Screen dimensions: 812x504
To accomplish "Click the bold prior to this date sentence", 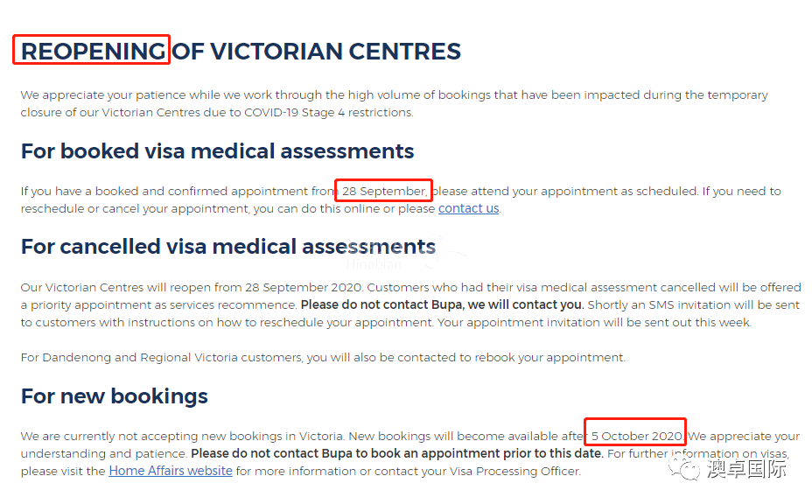I will pos(397,454).
